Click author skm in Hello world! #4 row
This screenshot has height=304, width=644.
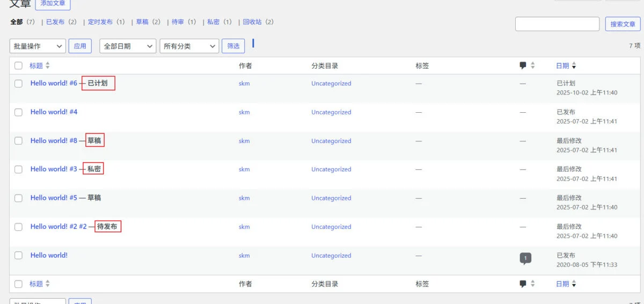pyautogui.click(x=244, y=112)
